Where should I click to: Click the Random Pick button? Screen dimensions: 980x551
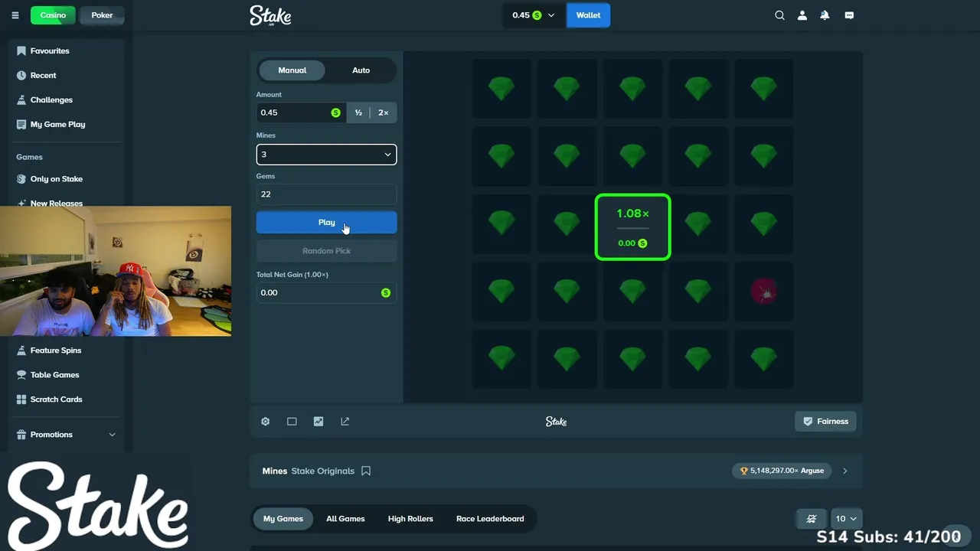point(326,251)
